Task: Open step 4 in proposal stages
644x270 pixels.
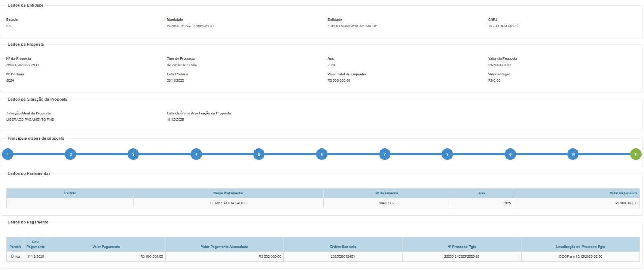Action: 196,154
